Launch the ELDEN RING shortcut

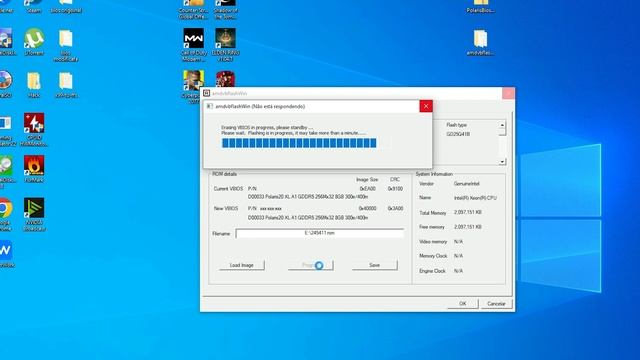[x=225, y=45]
